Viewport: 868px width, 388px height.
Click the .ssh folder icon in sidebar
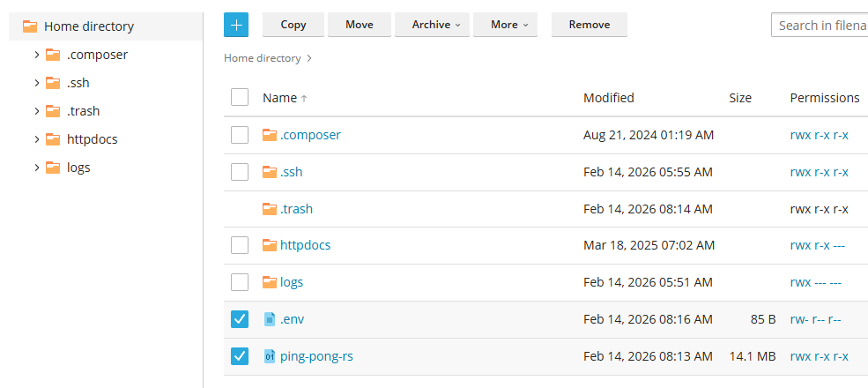pos(53,83)
